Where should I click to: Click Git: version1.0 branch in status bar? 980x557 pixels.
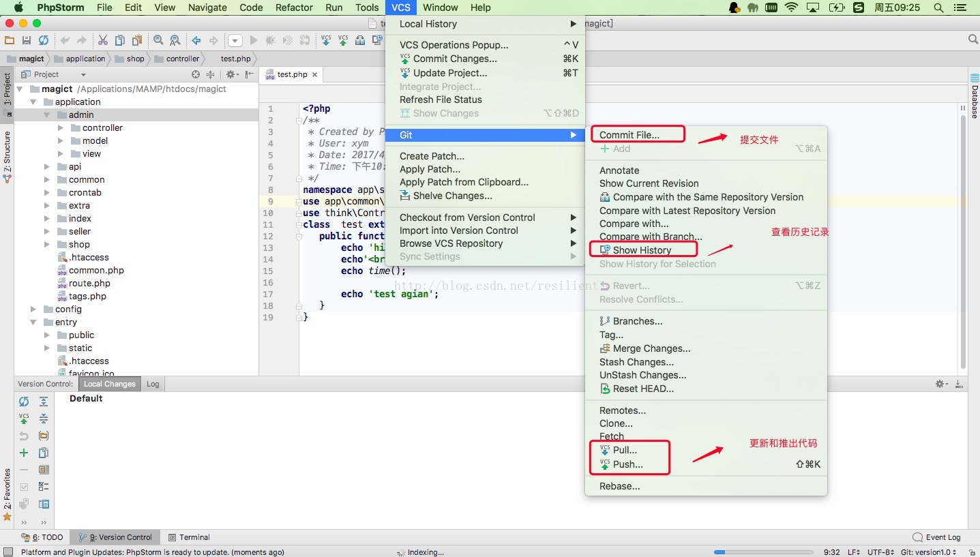coord(929,552)
